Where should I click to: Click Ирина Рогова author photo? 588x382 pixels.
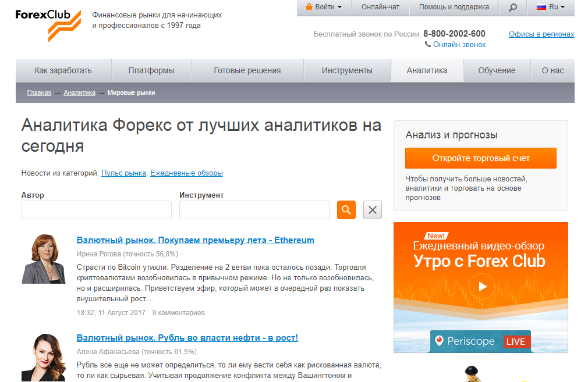coord(44,259)
